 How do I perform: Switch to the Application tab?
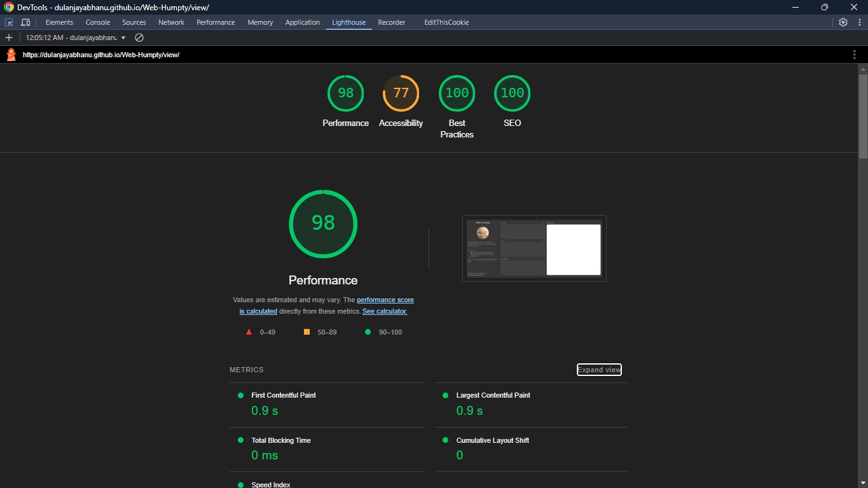303,22
